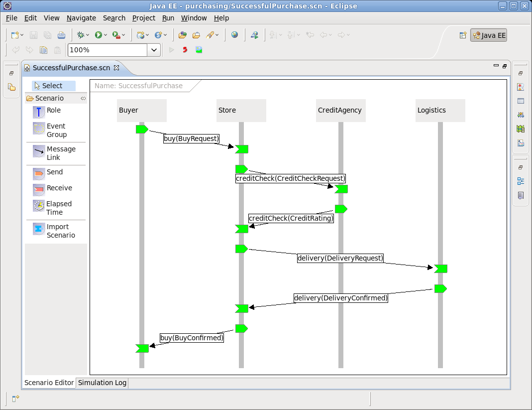The image size is (532, 410).
Task: Open the Outline fast view icon
Action: pos(521,181)
